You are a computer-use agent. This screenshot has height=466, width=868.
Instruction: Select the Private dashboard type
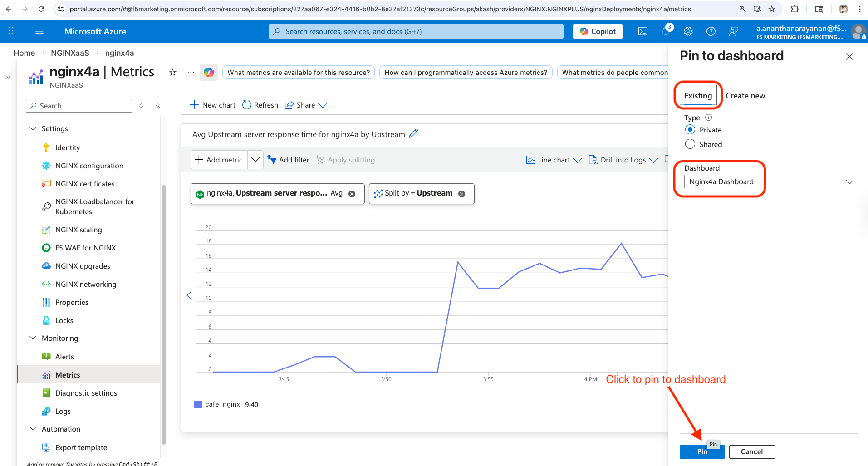pyautogui.click(x=690, y=130)
